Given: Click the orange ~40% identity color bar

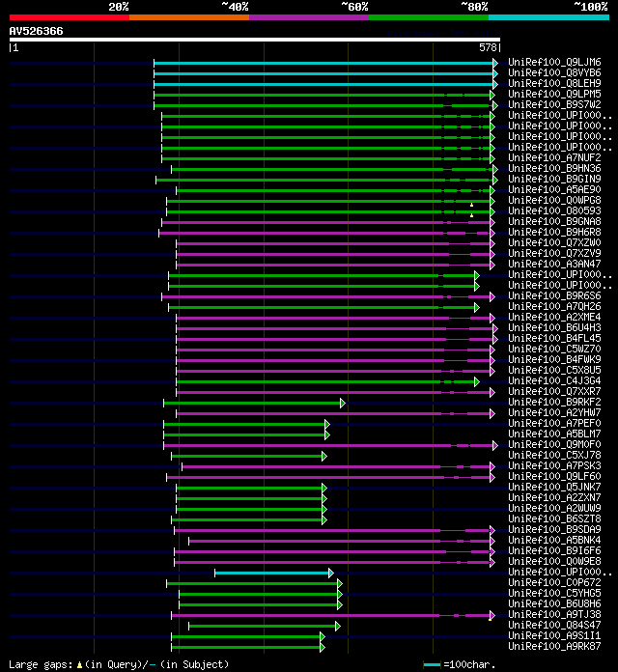Looking at the screenshot, I should click(x=189, y=17).
